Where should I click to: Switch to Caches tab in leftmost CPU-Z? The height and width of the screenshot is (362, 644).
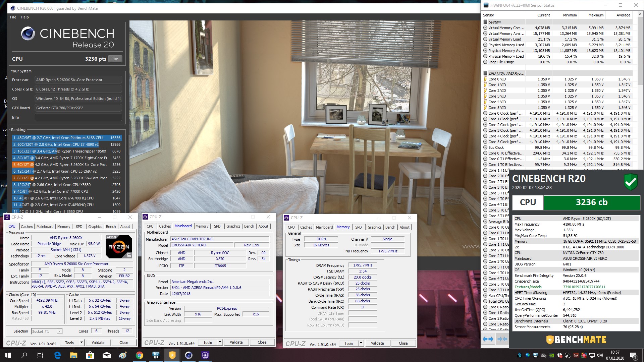(27, 227)
